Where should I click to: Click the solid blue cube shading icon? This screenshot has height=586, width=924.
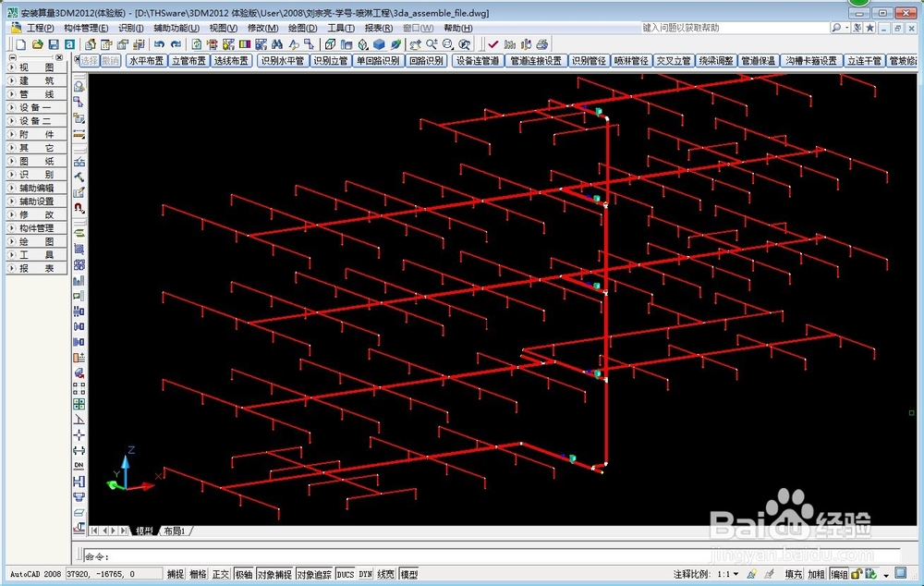click(x=379, y=44)
